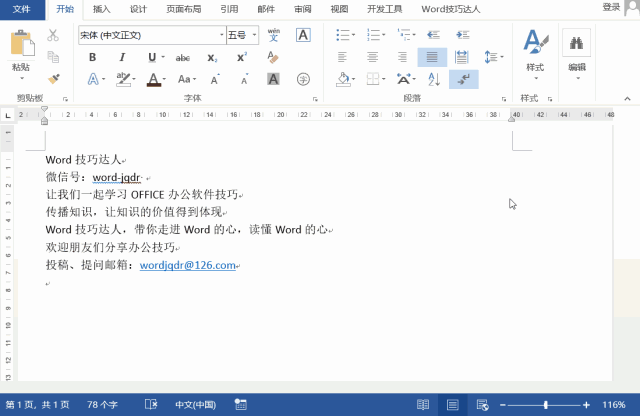Open the font dialog launcher (字体)
The width and height of the screenshot is (640, 416).
click(315, 99)
